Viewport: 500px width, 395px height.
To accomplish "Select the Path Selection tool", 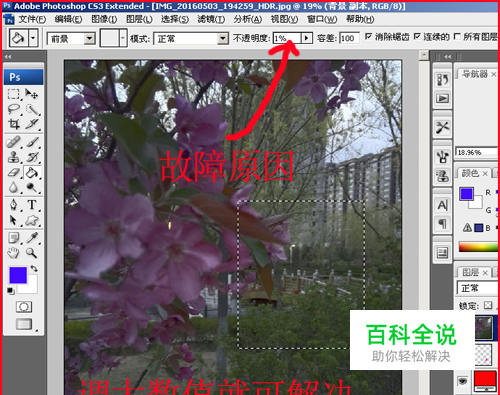I will click(x=14, y=220).
